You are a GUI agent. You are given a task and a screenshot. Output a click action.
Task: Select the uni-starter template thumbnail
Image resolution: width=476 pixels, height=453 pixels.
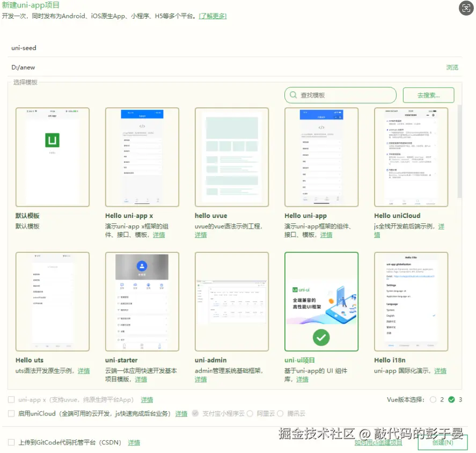pyautogui.click(x=142, y=302)
